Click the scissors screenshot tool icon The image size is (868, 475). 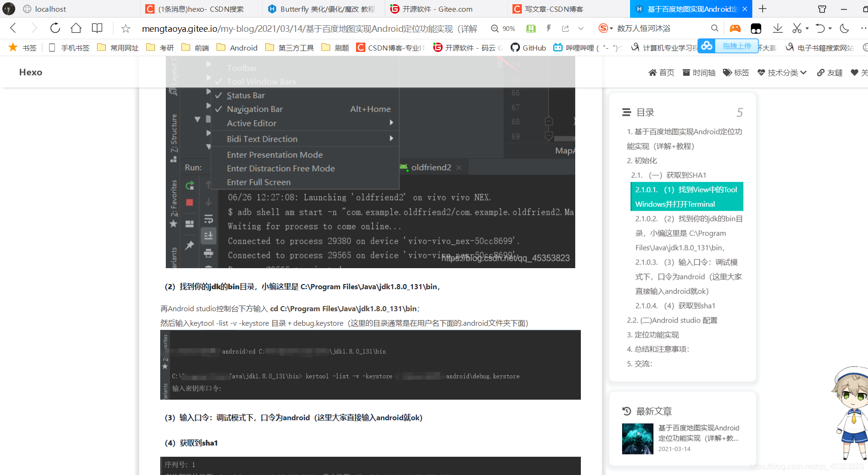797,29
